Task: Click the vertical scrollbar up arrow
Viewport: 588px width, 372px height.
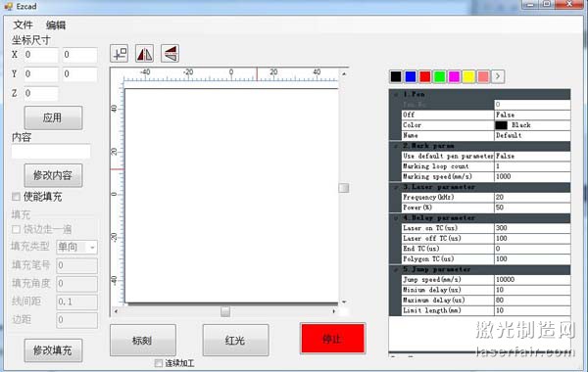Action: point(344,73)
